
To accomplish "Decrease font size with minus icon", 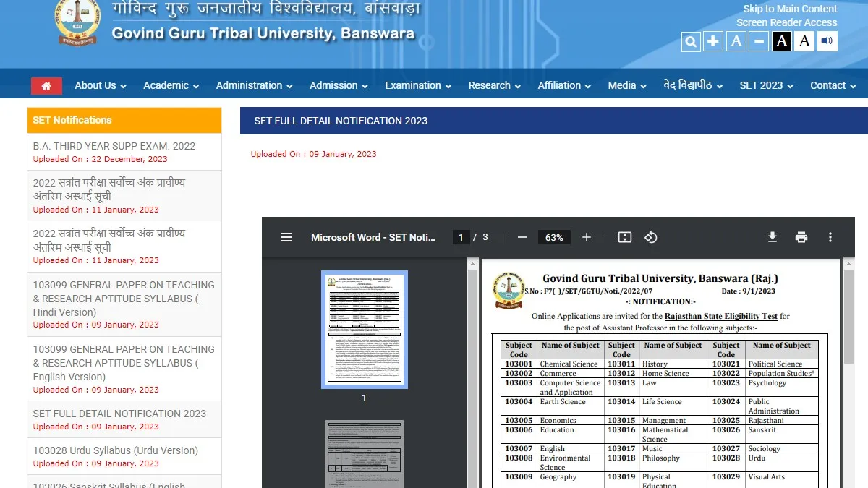I will (x=759, y=42).
